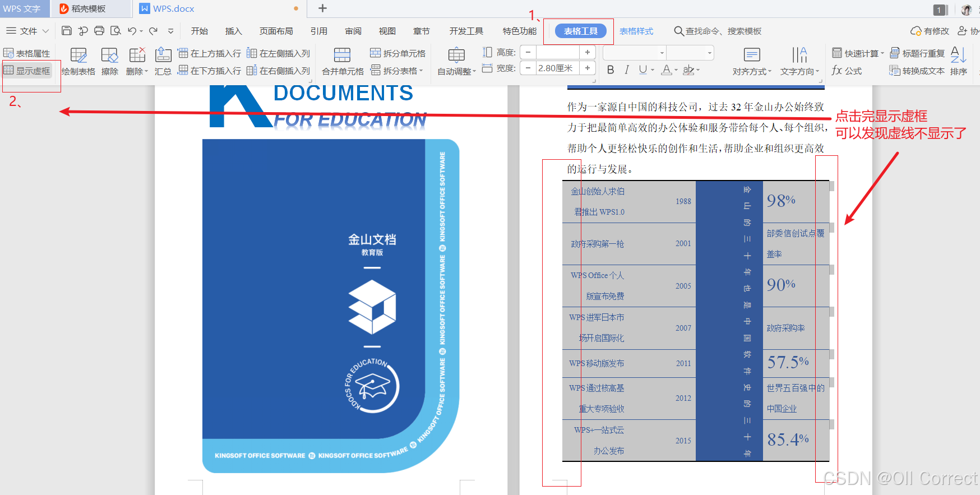Insert column to the left (在左侧插入列)
The height and width of the screenshot is (495, 980).
pos(279,53)
